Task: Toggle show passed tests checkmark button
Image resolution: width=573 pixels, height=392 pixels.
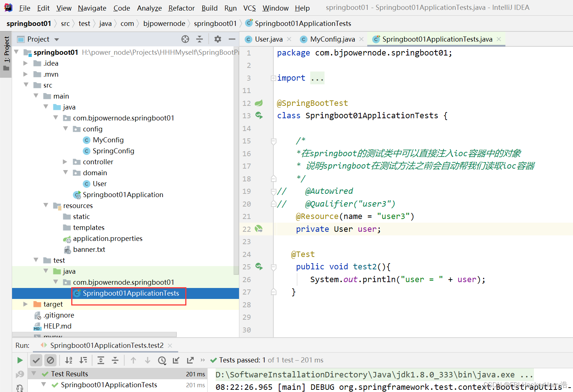Action: (x=36, y=360)
